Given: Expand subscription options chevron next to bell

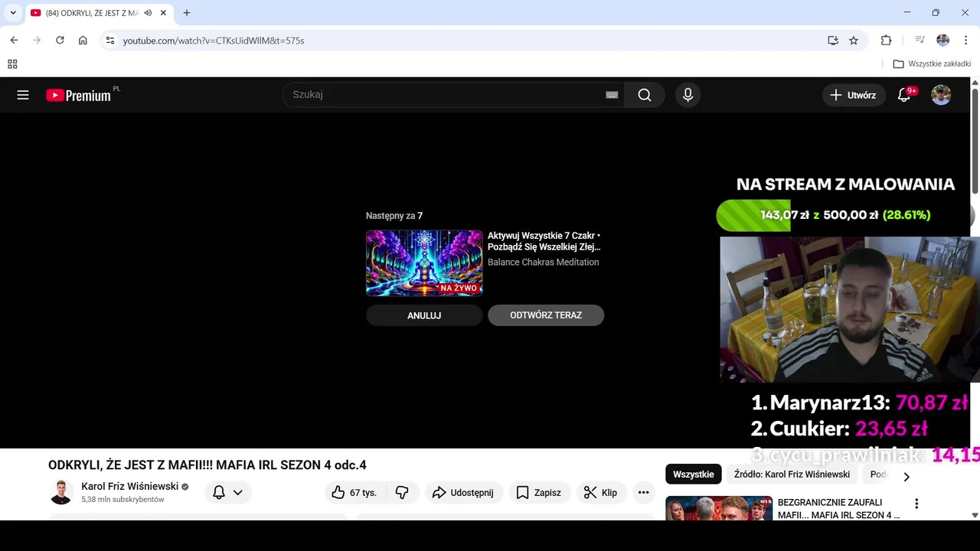Looking at the screenshot, I should click(238, 493).
